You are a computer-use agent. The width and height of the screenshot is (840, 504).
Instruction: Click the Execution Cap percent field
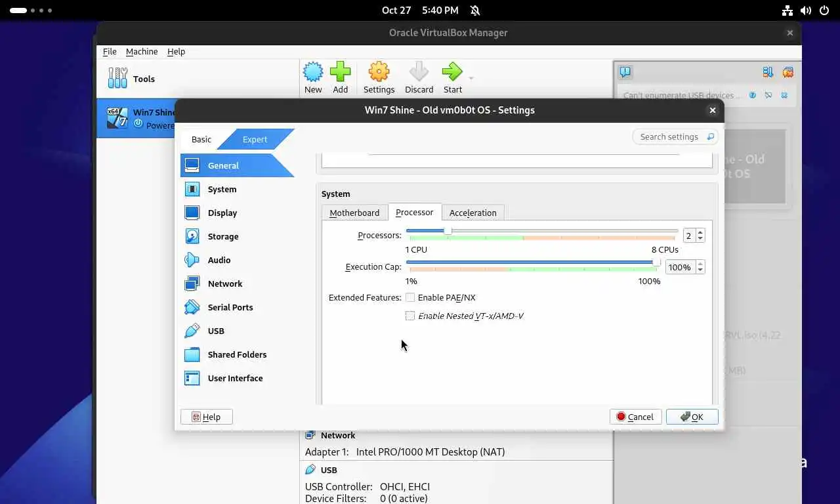[x=680, y=267]
